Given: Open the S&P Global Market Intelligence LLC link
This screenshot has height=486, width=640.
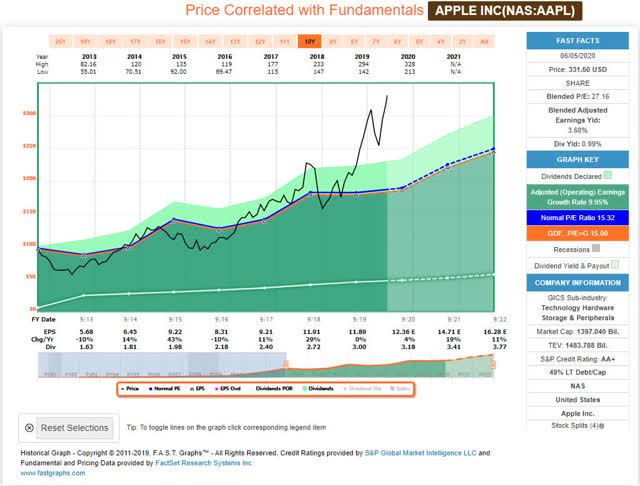Looking at the screenshot, I should point(420,453).
